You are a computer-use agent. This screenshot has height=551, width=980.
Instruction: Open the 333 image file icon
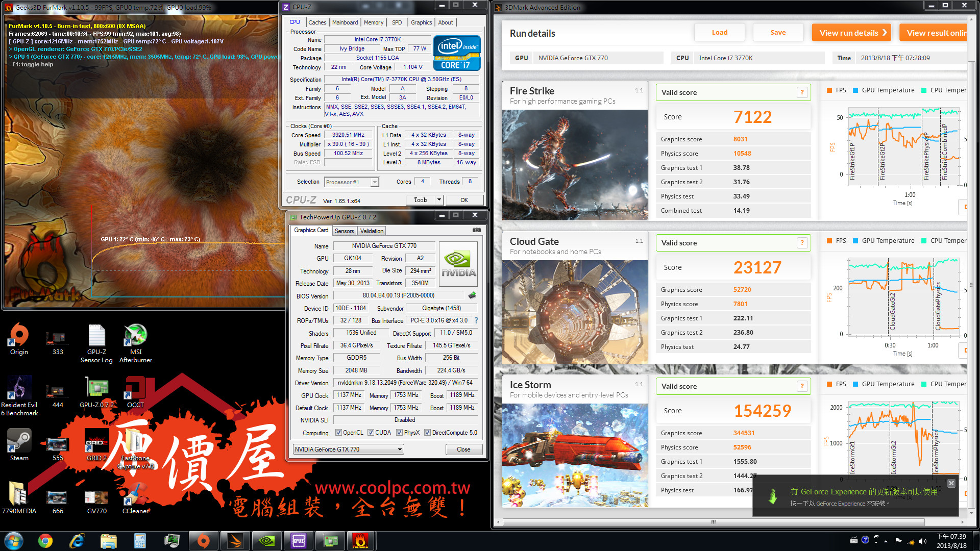[x=57, y=343]
